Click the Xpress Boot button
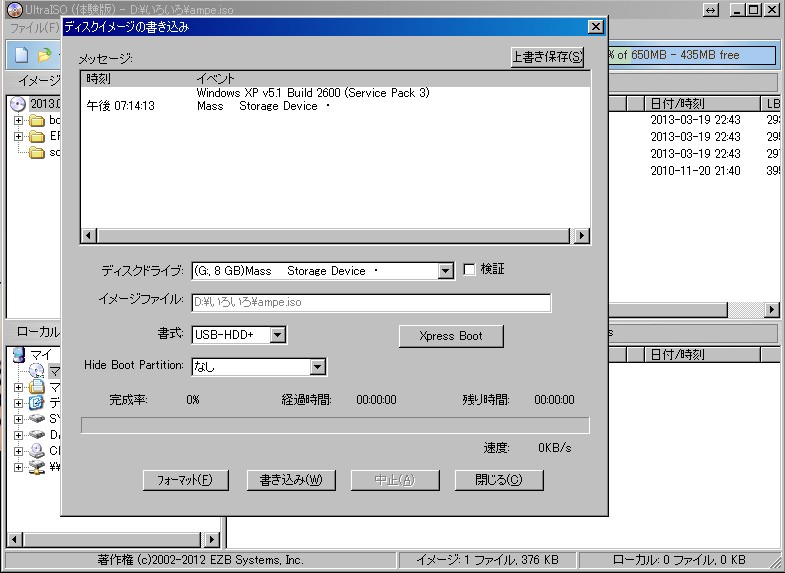Image resolution: width=785 pixels, height=573 pixels. pos(451,336)
